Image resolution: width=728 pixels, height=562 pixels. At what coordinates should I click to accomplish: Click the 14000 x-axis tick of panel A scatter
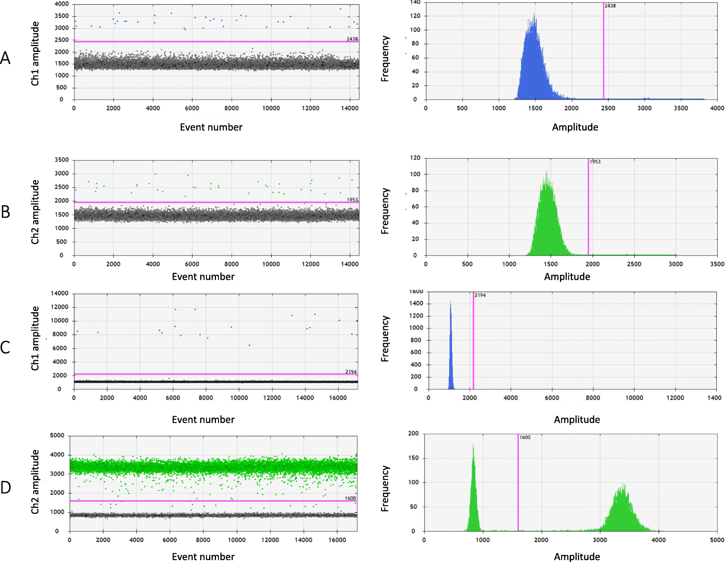pyautogui.click(x=349, y=108)
